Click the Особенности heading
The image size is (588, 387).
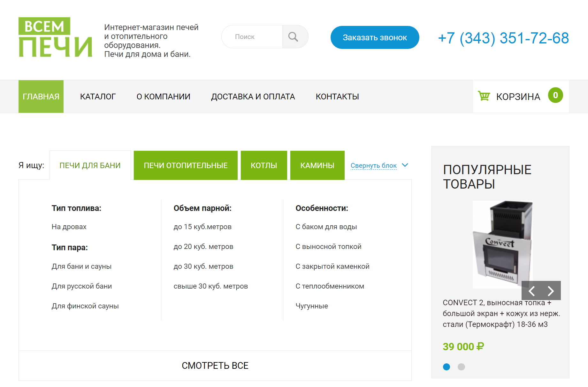click(x=322, y=208)
